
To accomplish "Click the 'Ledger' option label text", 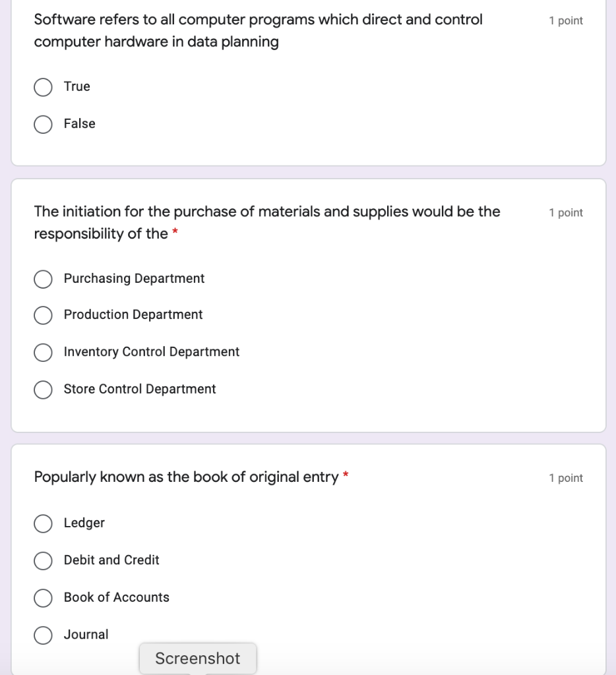I will coord(84,523).
